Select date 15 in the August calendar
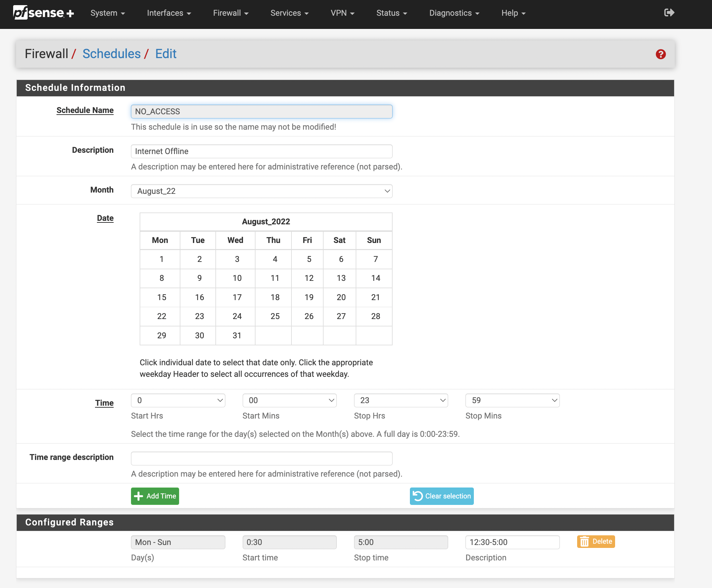This screenshot has height=588, width=712. (161, 298)
